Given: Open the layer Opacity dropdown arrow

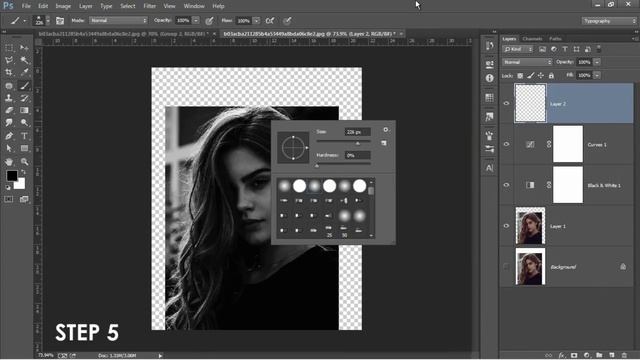Looking at the screenshot, I should (597, 62).
